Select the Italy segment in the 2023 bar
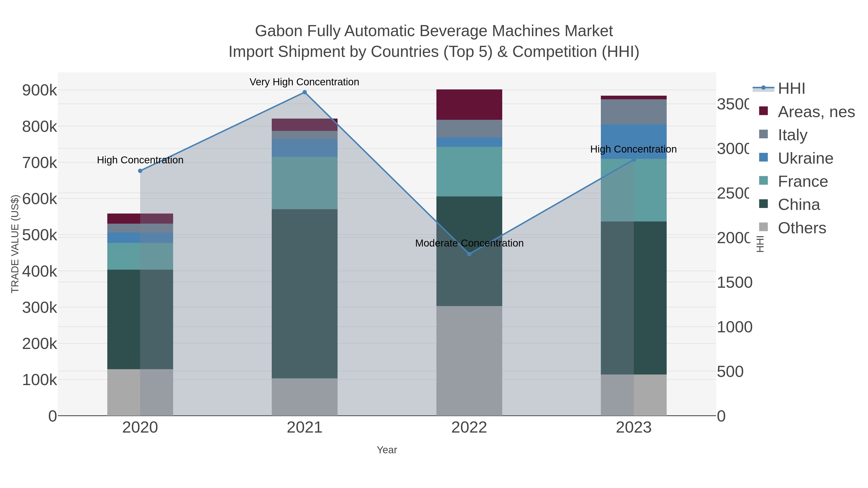Screen dimensions: 868x488 [x=634, y=112]
